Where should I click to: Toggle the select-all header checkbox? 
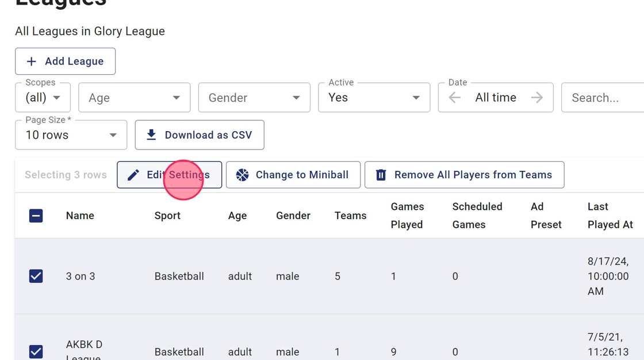click(36, 216)
